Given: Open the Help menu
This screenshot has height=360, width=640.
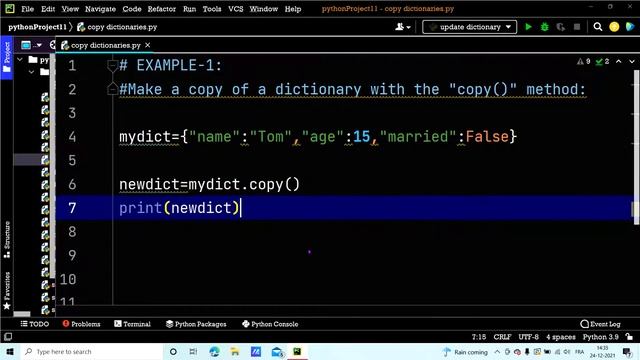Looking at the screenshot, I should click(293, 9).
